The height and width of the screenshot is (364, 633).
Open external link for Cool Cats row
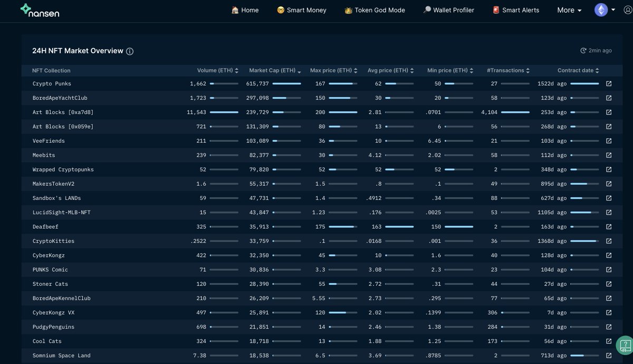coord(609,341)
